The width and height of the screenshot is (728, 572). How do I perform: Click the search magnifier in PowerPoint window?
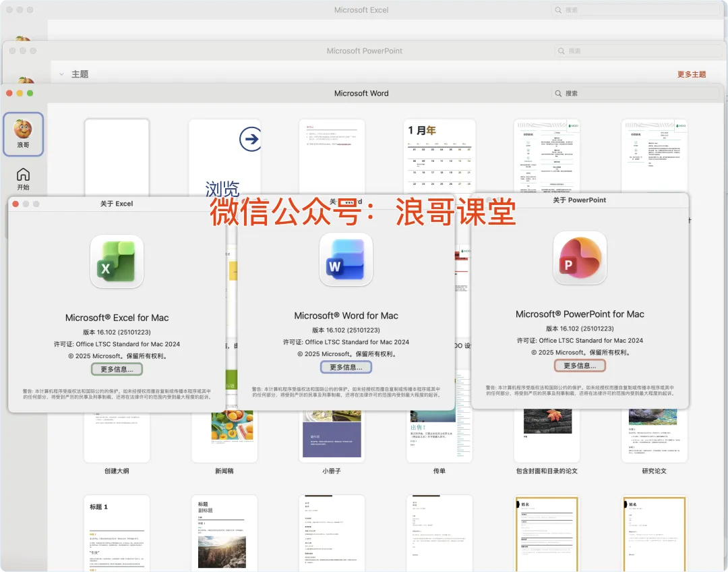[x=562, y=51]
